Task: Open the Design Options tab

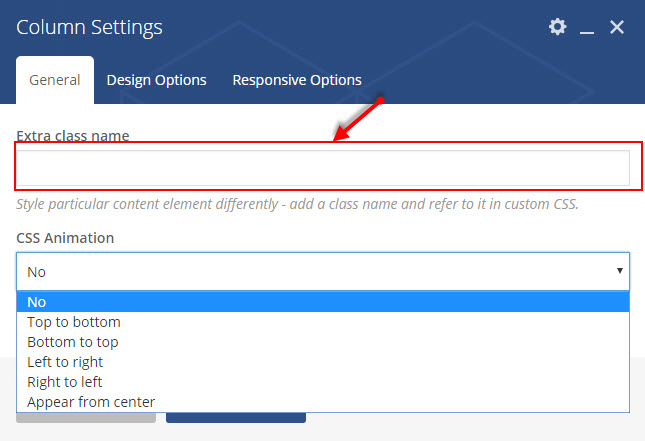Action: (x=156, y=80)
